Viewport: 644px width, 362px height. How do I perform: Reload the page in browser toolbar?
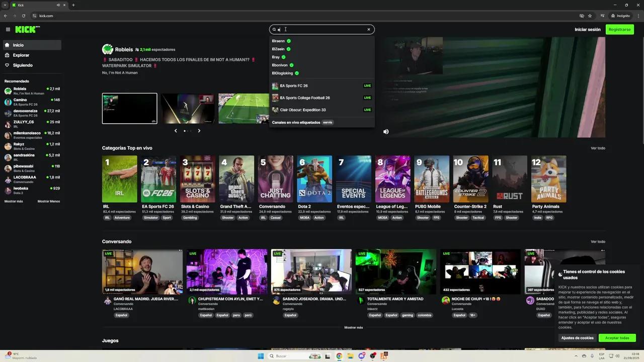click(x=23, y=16)
